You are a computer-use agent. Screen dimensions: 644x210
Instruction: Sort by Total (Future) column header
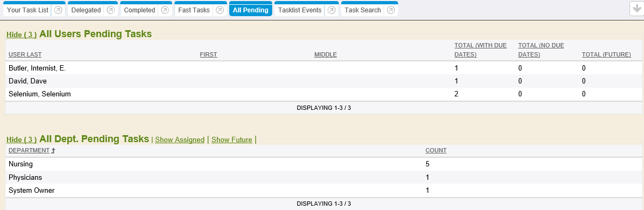point(606,55)
